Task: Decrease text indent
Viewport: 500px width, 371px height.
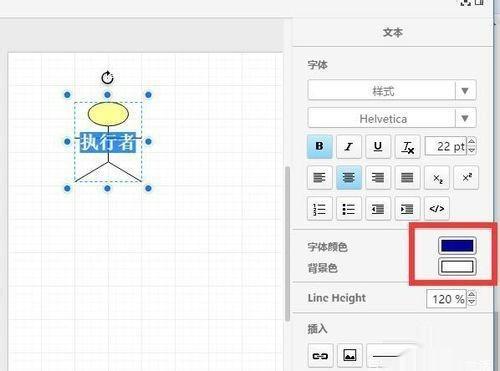Action: point(378,209)
